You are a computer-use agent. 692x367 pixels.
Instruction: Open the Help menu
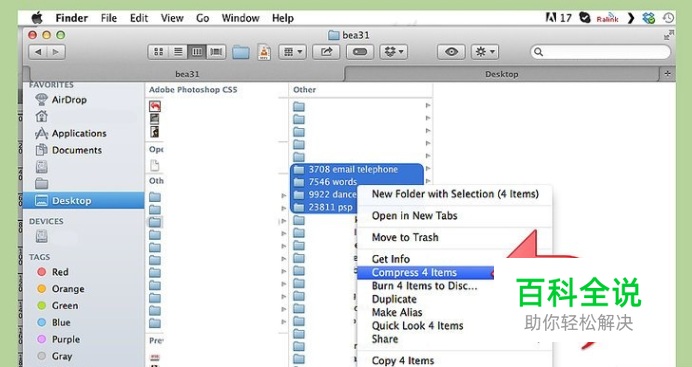[x=282, y=18]
